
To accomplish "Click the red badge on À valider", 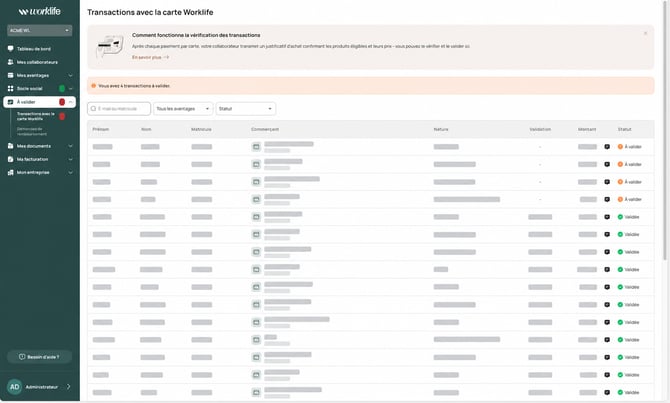I will pyautogui.click(x=62, y=102).
